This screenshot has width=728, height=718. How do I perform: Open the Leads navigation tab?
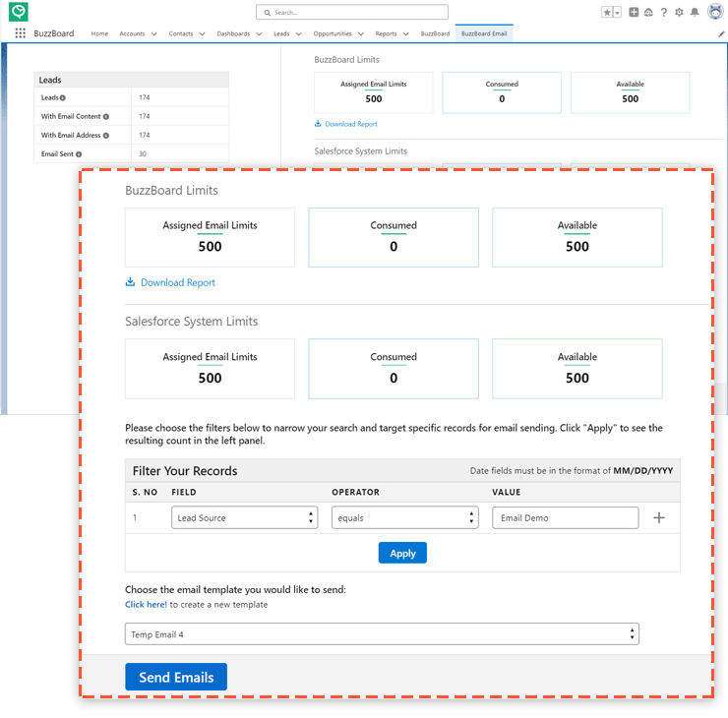(x=281, y=33)
